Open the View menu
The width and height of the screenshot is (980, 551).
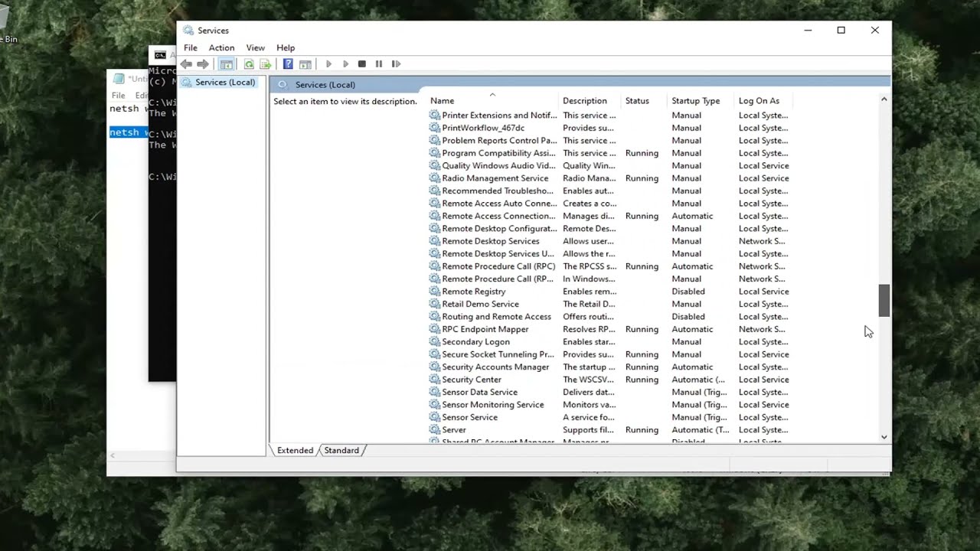[255, 47]
